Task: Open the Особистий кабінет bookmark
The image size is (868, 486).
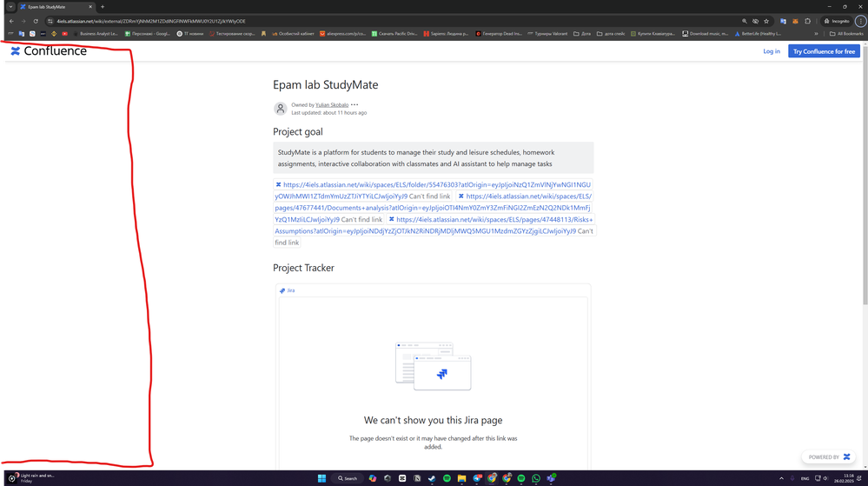Action: [293, 34]
